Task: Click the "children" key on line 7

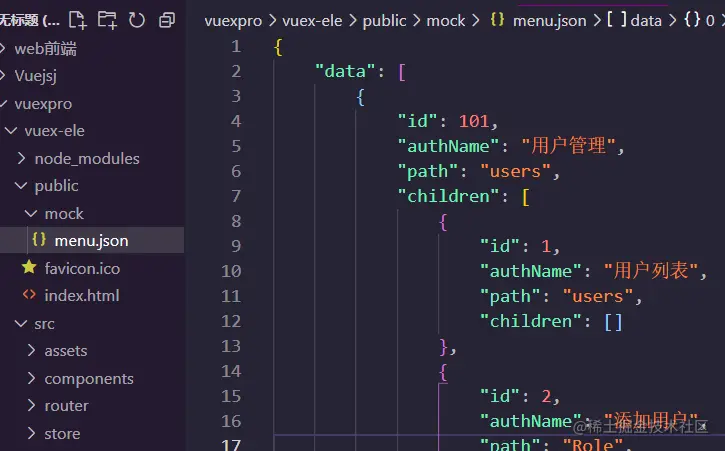Action: [x=448, y=196]
